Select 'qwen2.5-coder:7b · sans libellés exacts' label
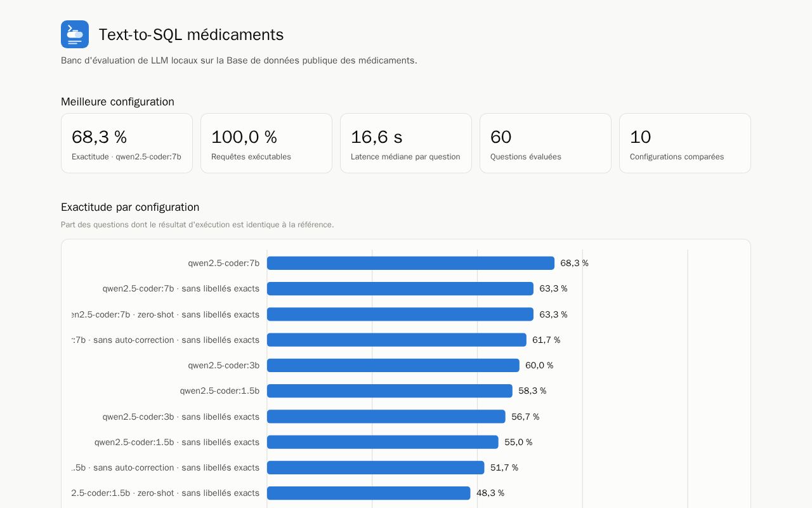 click(181, 288)
